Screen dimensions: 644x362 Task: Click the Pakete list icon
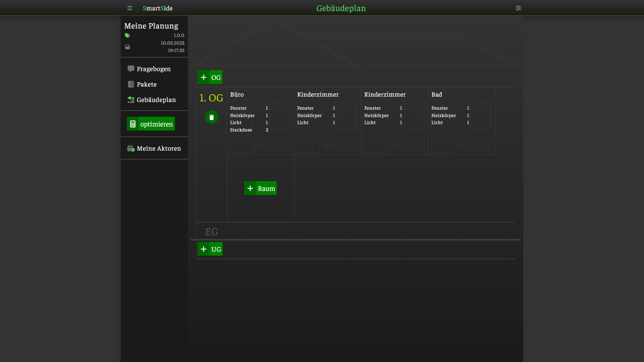131,84
